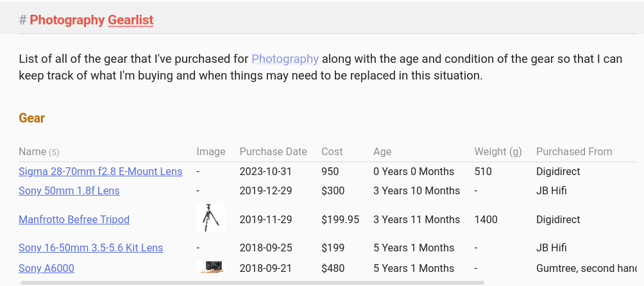Viewport: 644px width, 286px height.
Task: Click the 1400 weight cell
Action: (x=486, y=219)
